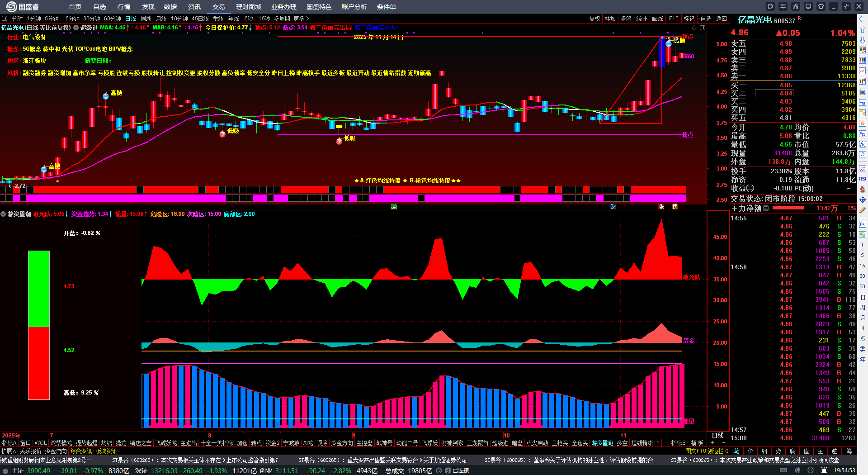Image resolution: width=868 pixels, height=475 pixels.
Task: Open the settings sliders icon in title bar
Action: [x=783, y=6]
